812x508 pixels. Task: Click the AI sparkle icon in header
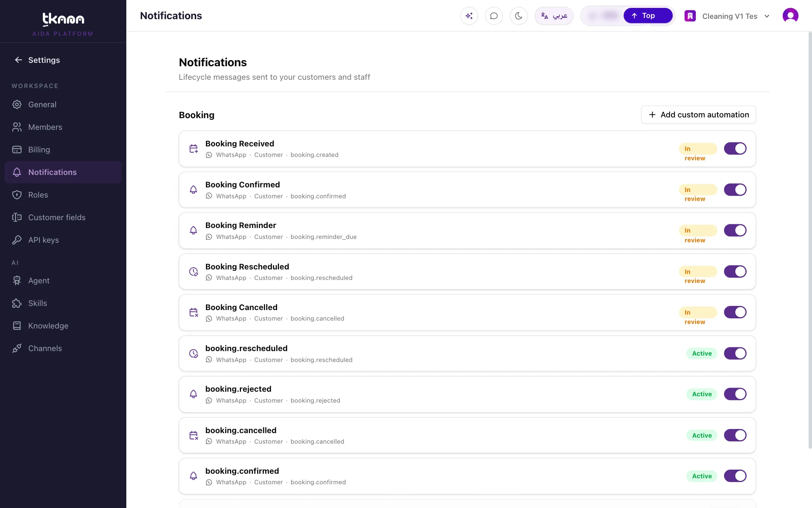click(469, 16)
